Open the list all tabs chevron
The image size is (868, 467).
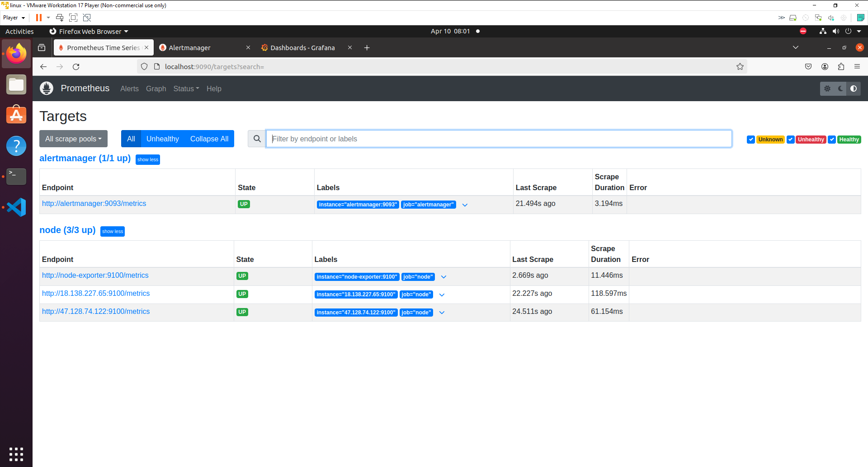796,47
